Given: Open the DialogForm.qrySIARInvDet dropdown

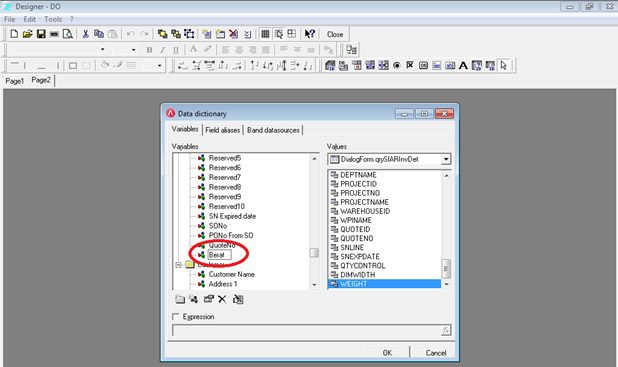Looking at the screenshot, I should (446, 159).
